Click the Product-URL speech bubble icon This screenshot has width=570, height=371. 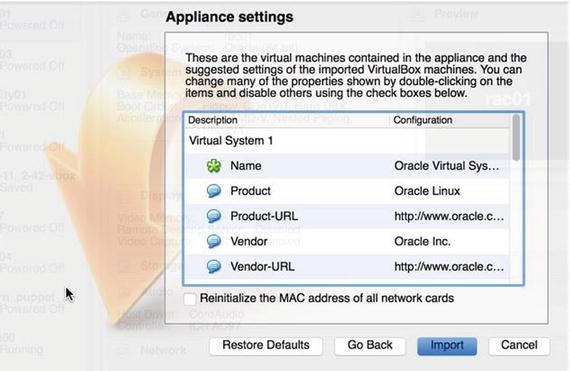click(x=214, y=216)
